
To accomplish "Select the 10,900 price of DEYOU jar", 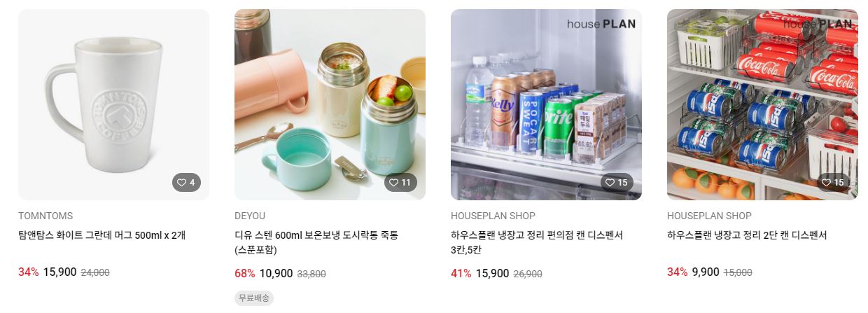I will click(x=276, y=273).
